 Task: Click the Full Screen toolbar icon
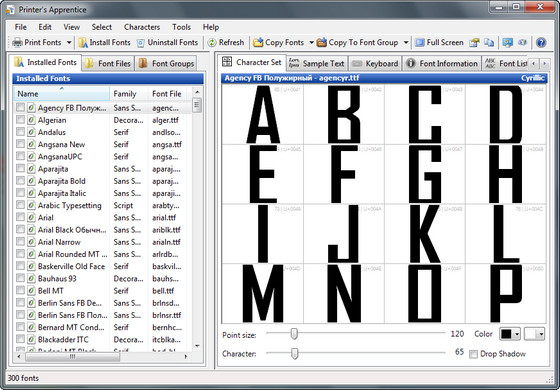pyautogui.click(x=420, y=42)
